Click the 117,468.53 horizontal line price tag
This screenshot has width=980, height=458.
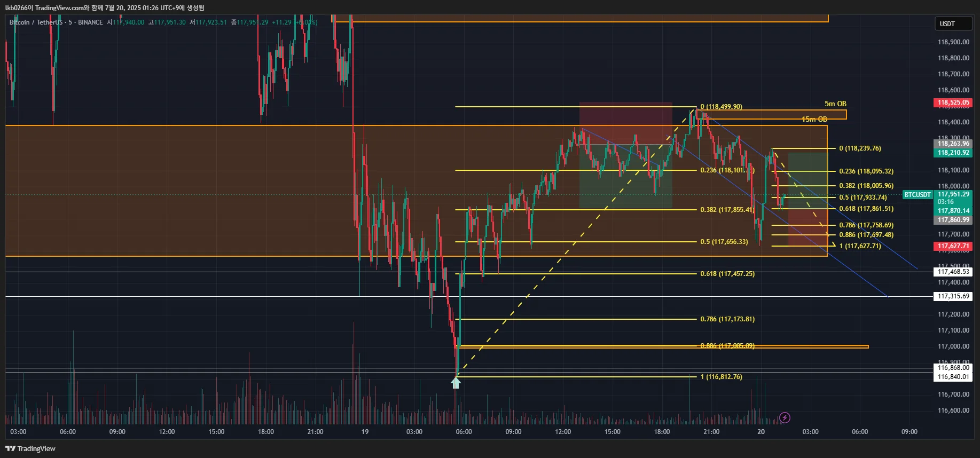(953, 272)
